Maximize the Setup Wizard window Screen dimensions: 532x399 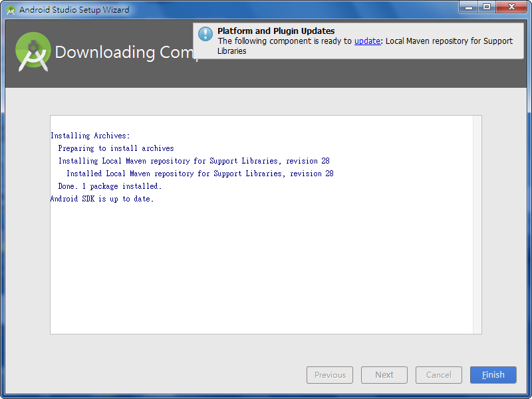(487, 7)
